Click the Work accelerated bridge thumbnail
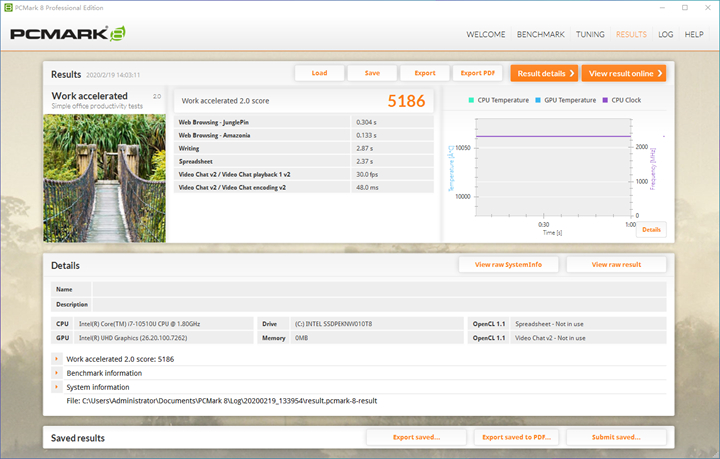 click(103, 176)
